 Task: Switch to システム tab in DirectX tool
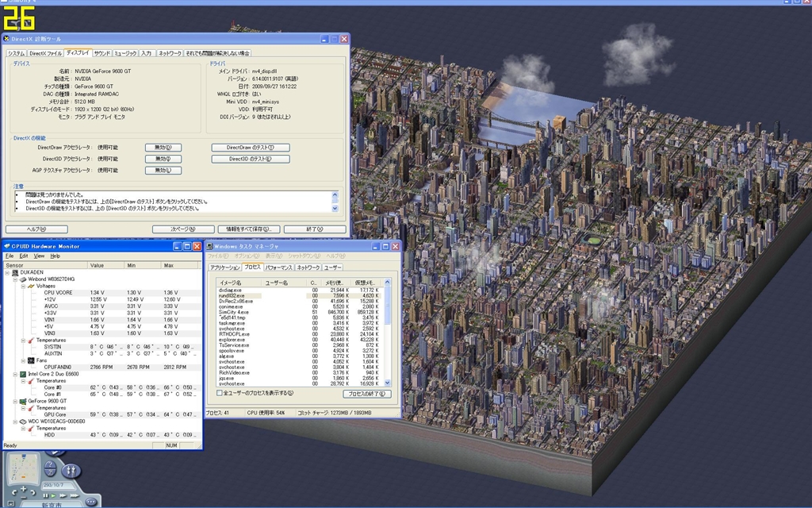coord(16,53)
